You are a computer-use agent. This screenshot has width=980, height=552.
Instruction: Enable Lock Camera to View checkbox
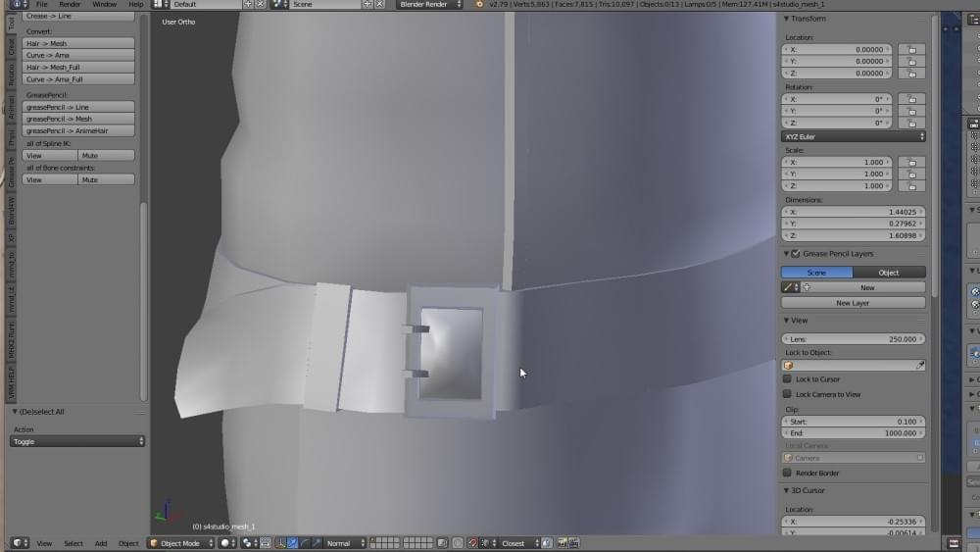click(787, 394)
